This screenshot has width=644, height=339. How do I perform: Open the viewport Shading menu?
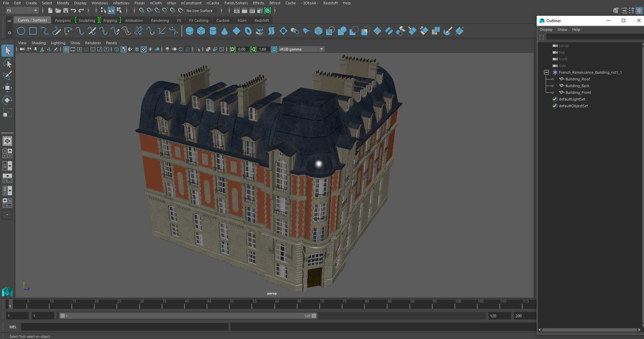[x=39, y=43]
